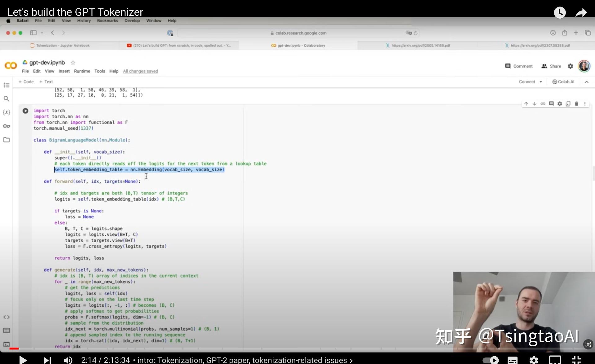Enable subtitles in the video player
This screenshot has height=364, width=595.
point(513,360)
